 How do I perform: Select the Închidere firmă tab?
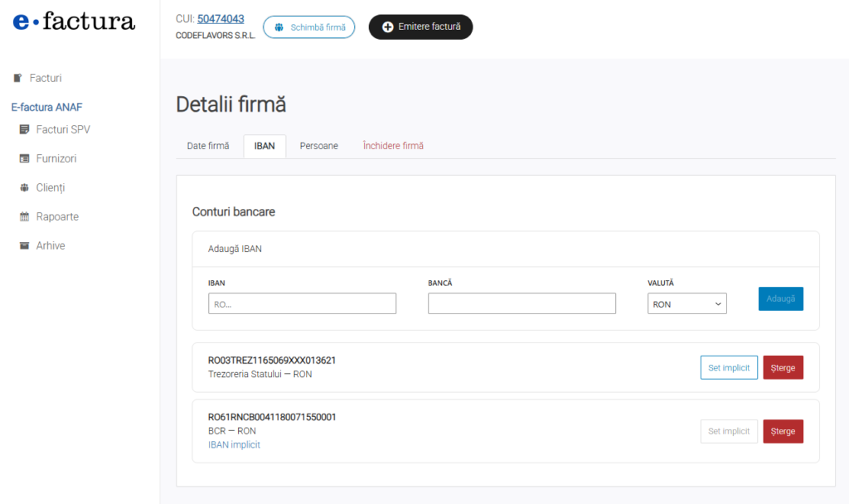[393, 146]
